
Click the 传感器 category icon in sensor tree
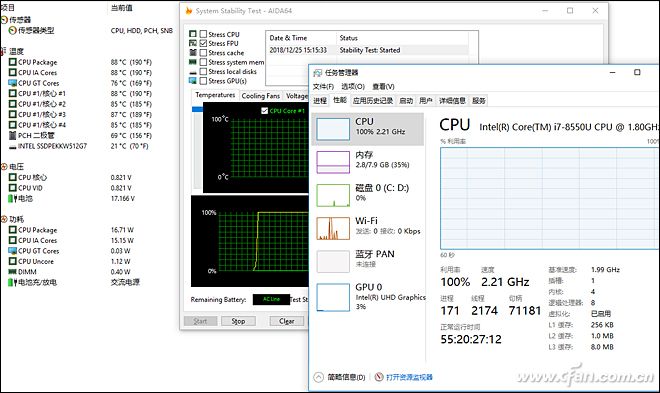coord(4,20)
